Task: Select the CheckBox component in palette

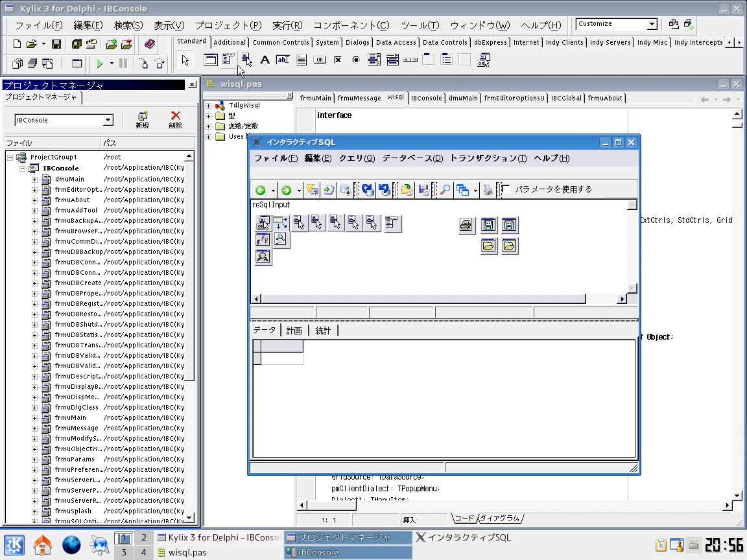Action: (x=338, y=60)
